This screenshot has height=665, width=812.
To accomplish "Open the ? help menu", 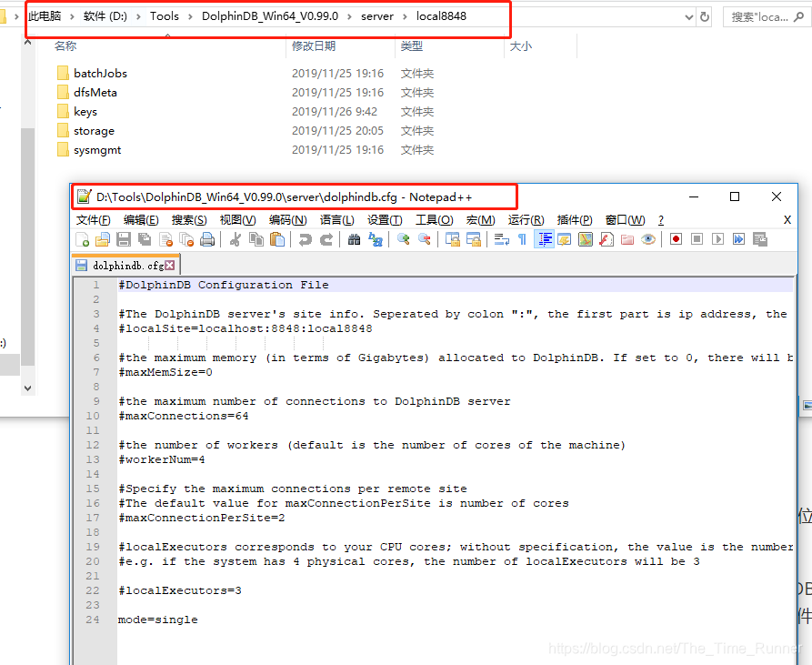I will pyautogui.click(x=661, y=220).
